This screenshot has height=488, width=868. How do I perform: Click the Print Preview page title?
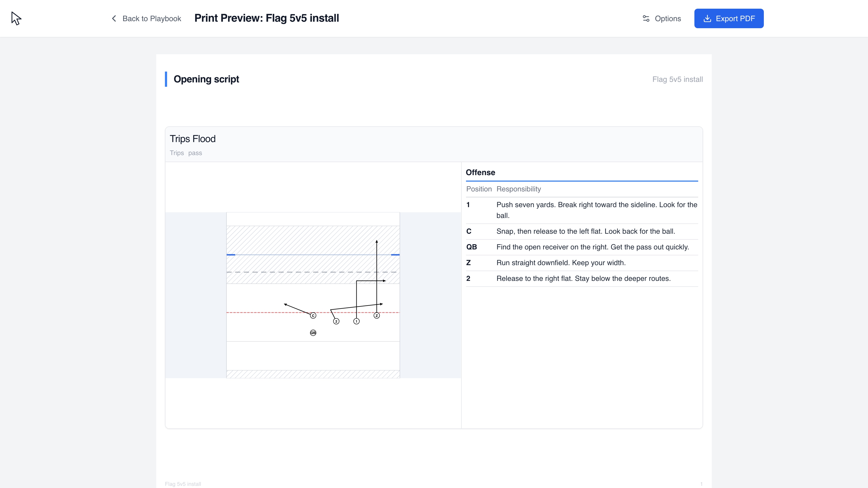point(267,18)
